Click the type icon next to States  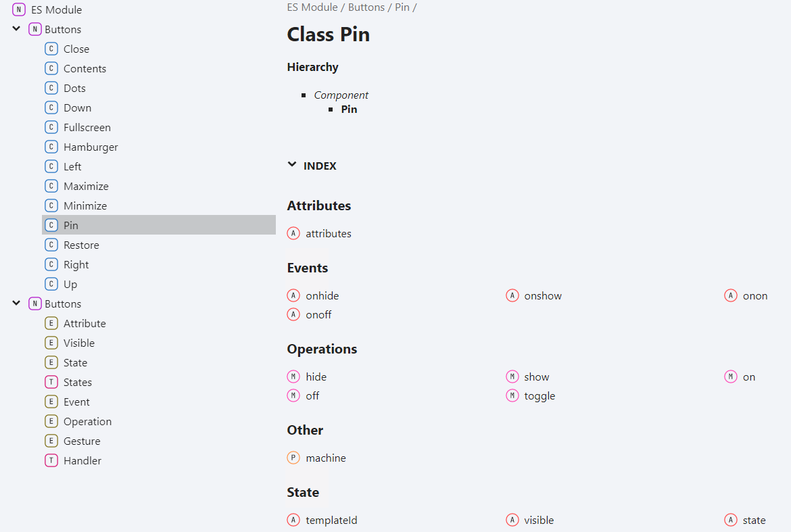click(51, 382)
